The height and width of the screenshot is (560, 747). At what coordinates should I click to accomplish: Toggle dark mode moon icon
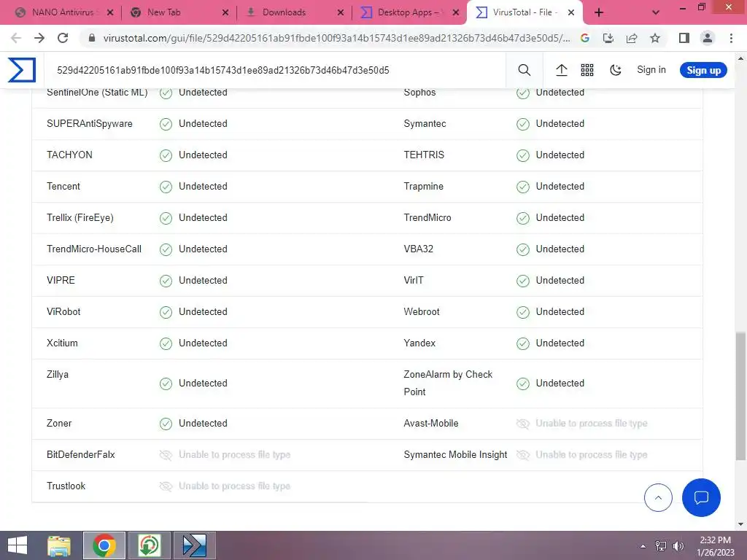click(x=616, y=70)
